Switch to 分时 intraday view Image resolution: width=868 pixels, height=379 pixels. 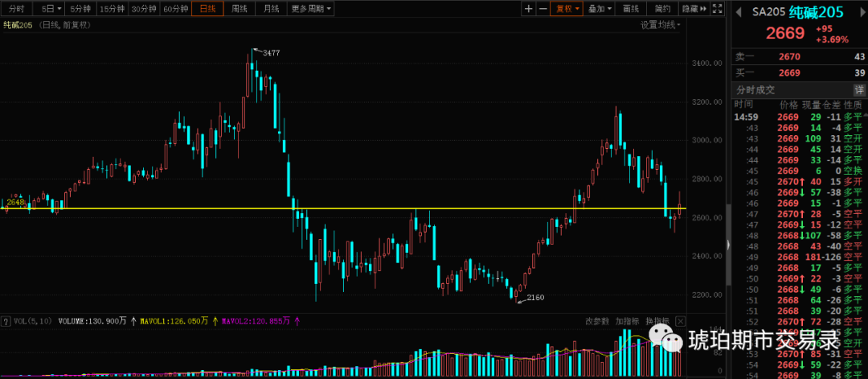point(17,9)
